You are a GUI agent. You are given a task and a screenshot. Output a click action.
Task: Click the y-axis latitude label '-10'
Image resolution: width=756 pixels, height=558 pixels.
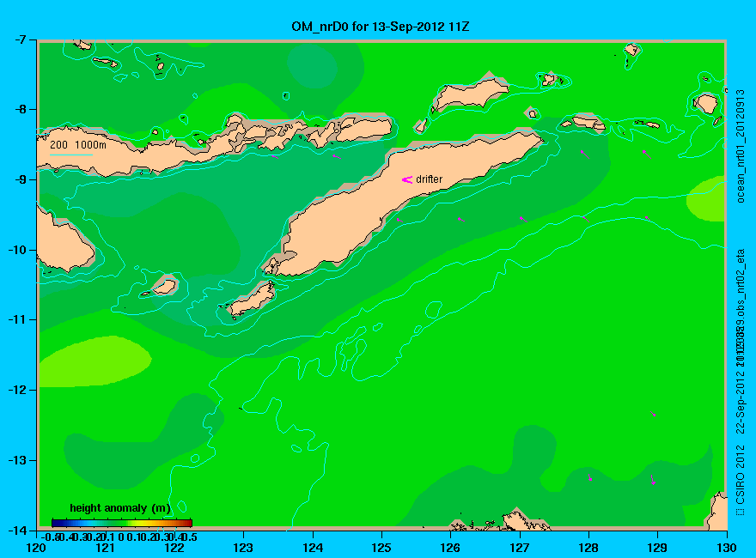point(17,250)
